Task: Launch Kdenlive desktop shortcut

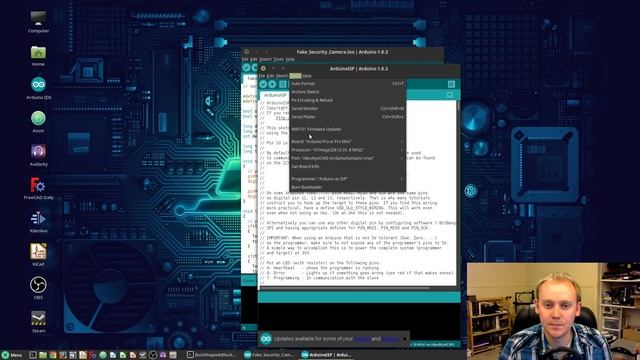Action: 38,222
